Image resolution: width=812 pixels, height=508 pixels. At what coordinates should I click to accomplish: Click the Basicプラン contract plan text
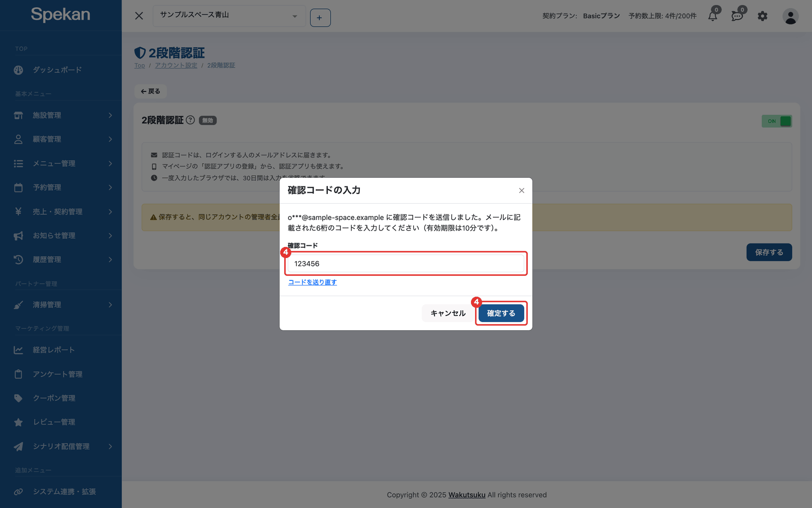(601, 16)
